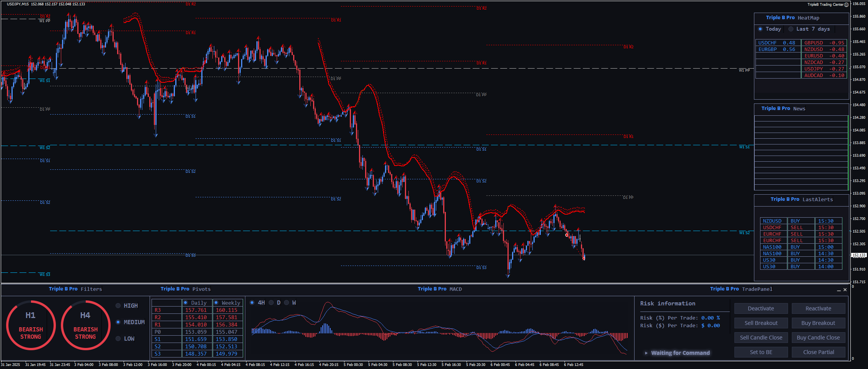This screenshot has height=369, width=868.
Task: Minimize the TradePanel with the dash icon
Action: [x=839, y=290]
